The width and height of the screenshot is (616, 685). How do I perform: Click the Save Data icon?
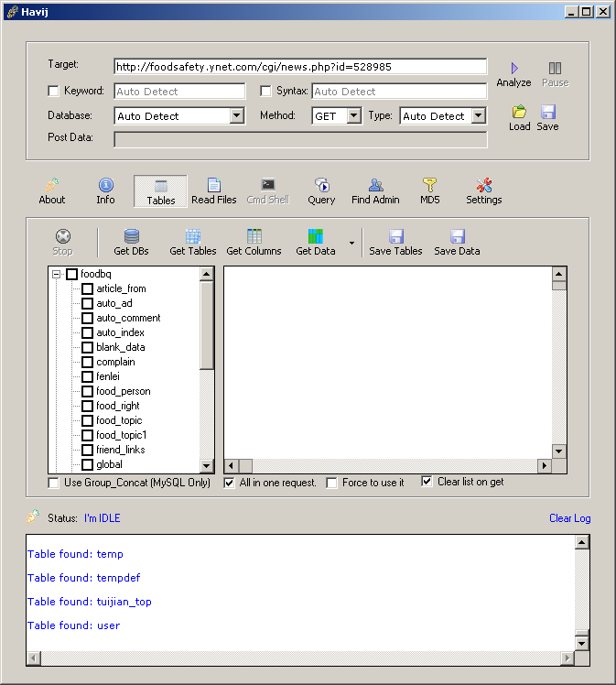(457, 236)
